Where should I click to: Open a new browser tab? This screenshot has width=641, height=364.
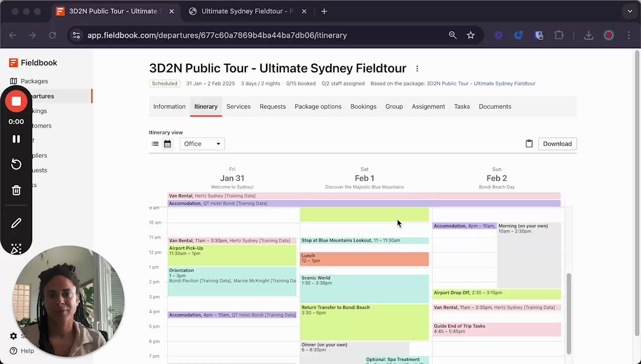(x=324, y=11)
